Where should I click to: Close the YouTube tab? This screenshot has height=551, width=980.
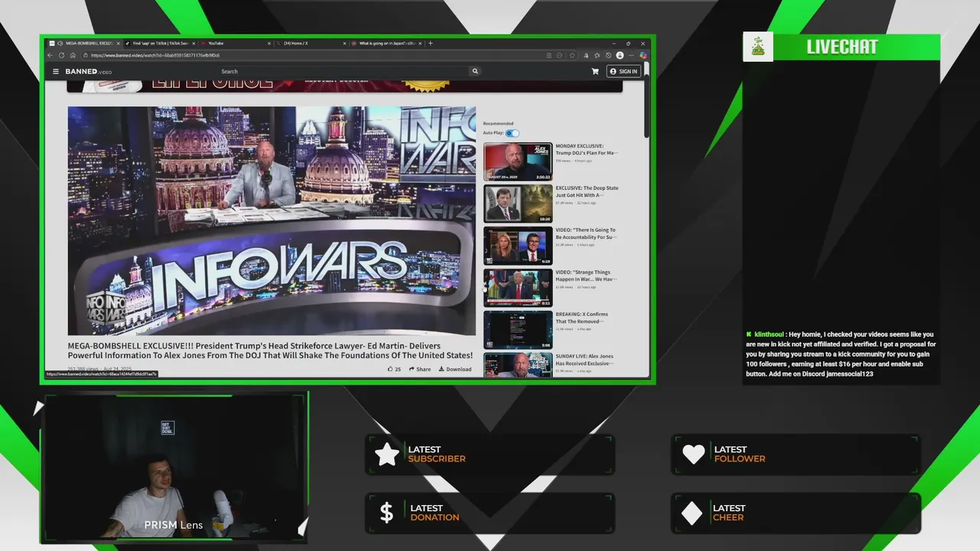coord(269,43)
